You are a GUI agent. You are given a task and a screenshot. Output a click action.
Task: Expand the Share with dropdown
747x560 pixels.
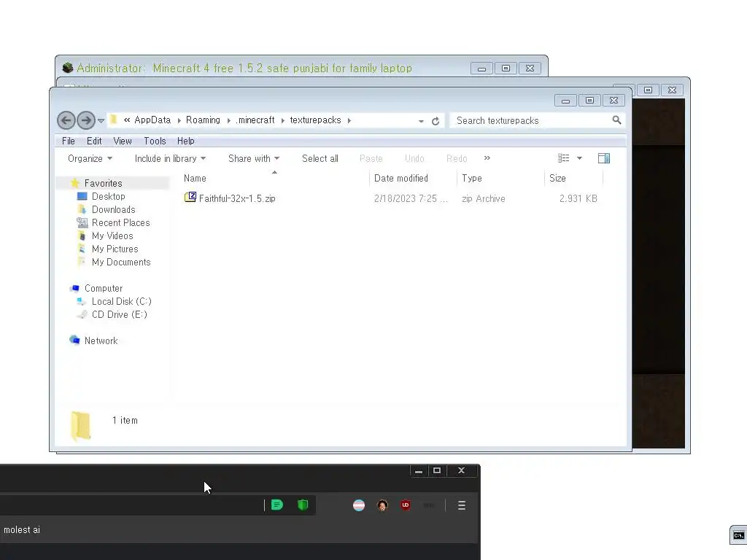pyautogui.click(x=254, y=158)
